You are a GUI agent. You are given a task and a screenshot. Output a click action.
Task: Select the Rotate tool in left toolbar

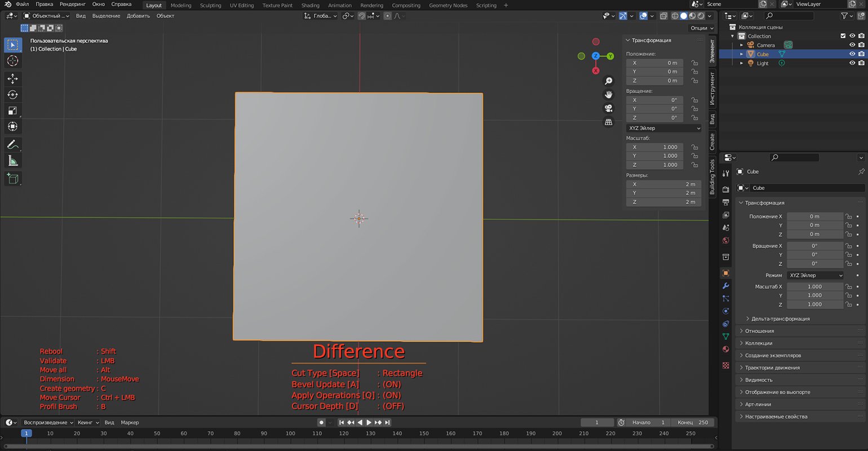[x=12, y=95]
